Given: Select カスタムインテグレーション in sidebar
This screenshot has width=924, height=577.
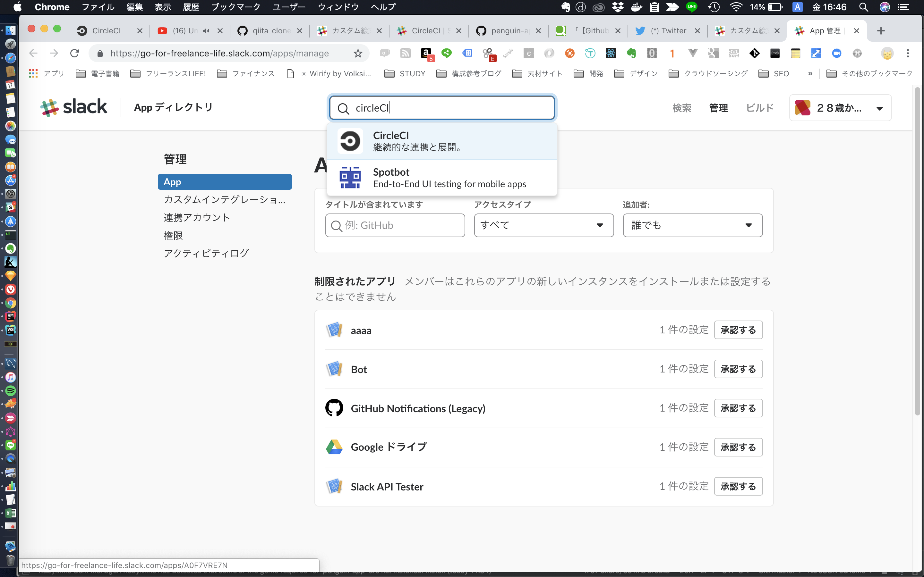Looking at the screenshot, I should (x=224, y=200).
